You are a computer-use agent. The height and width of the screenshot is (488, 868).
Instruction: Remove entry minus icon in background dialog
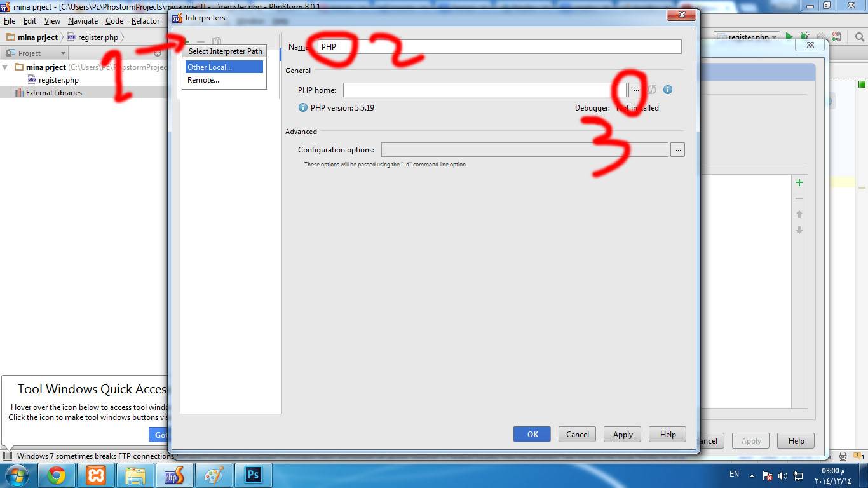(799, 198)
